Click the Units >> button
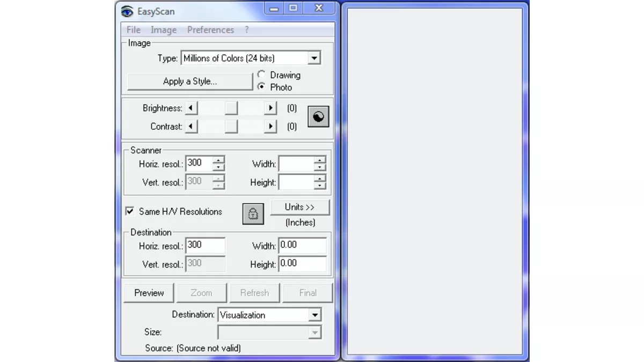This screenshot has width=644, height=362. [299, 207]
